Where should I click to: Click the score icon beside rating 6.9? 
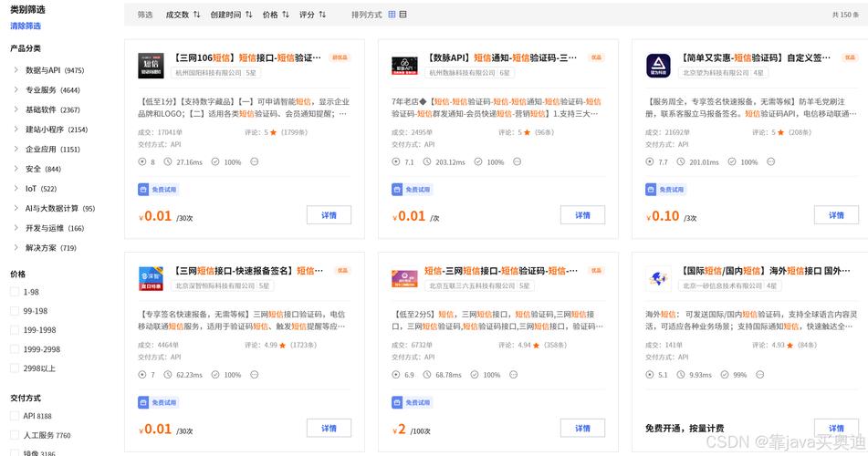(396, 375)
